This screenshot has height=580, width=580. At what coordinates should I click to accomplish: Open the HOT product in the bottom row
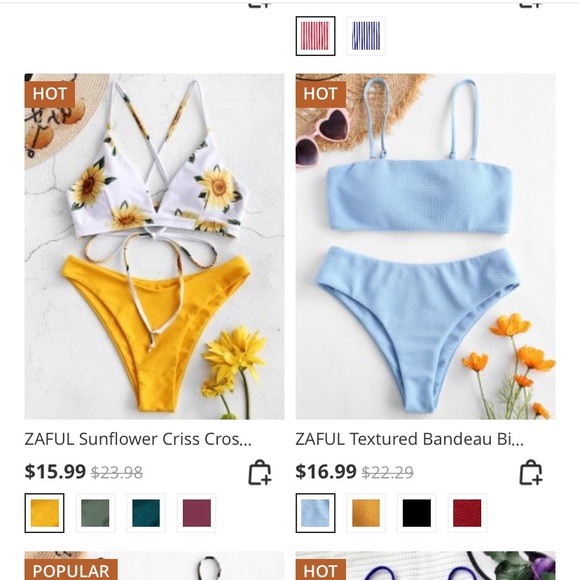pos(425,566)
